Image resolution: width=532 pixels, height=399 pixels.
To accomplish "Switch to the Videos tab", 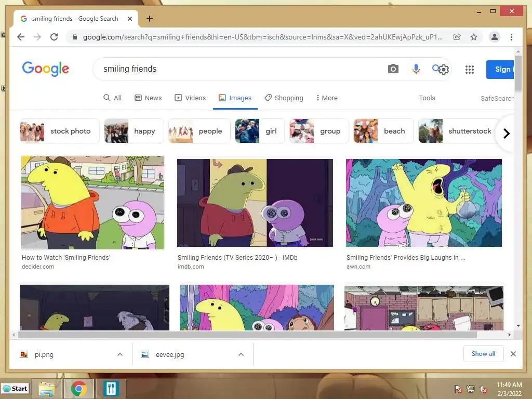I will pos(190,98).
